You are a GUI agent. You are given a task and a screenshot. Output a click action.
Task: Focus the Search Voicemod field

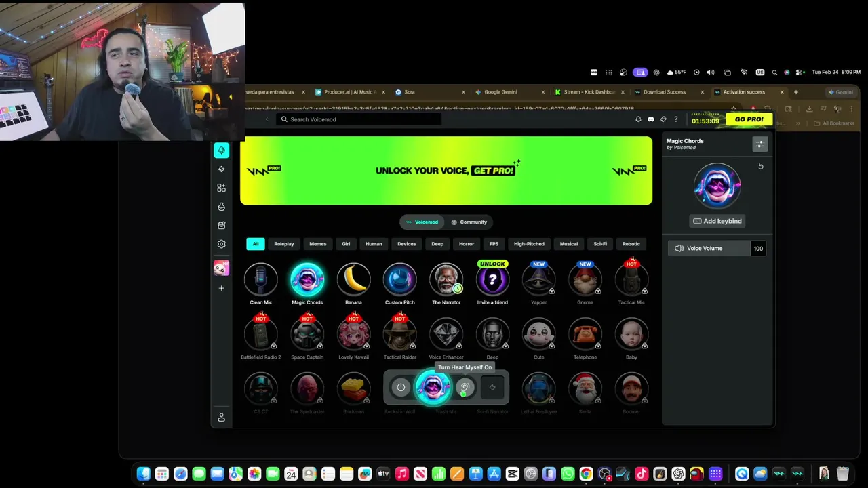pos(359,119)
